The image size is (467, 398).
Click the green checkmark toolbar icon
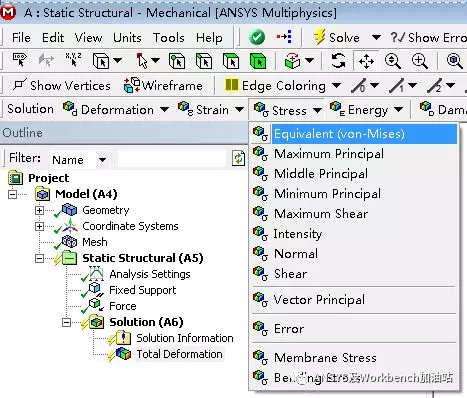coord(257,37)
